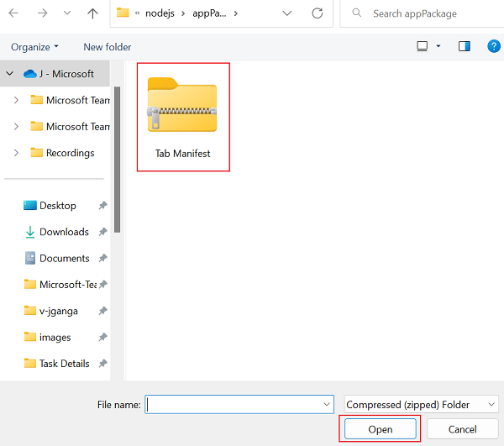Go up one folder level
The width and height of the screenshot is (504, 446).
(92, 13)
